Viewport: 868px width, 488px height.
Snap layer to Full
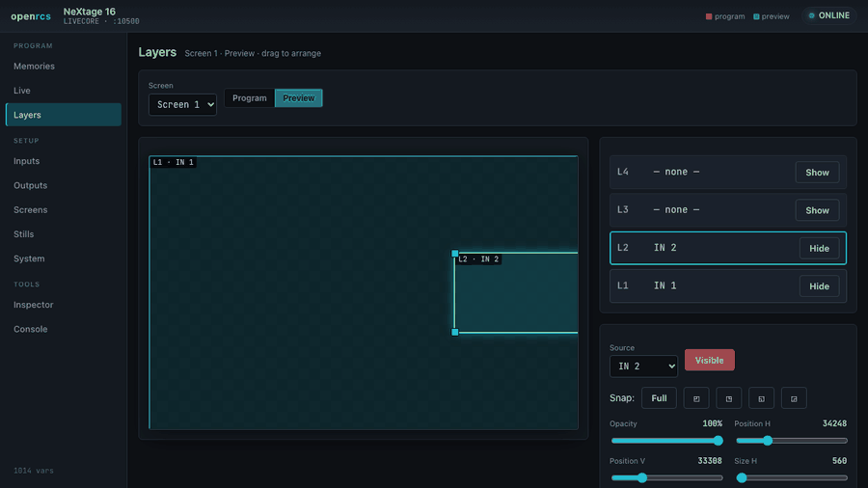(659, 398)
